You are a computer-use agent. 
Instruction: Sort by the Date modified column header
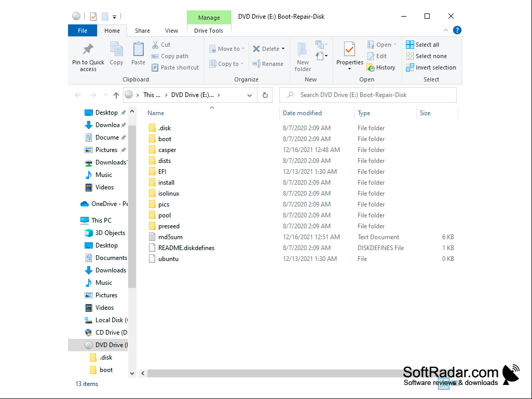pyautogui.click(x=317, y=113)
